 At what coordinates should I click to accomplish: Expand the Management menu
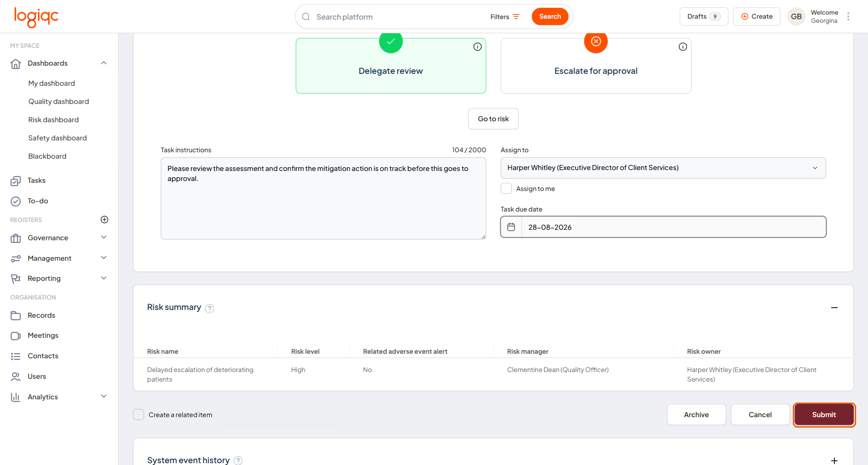coord(104,258)
